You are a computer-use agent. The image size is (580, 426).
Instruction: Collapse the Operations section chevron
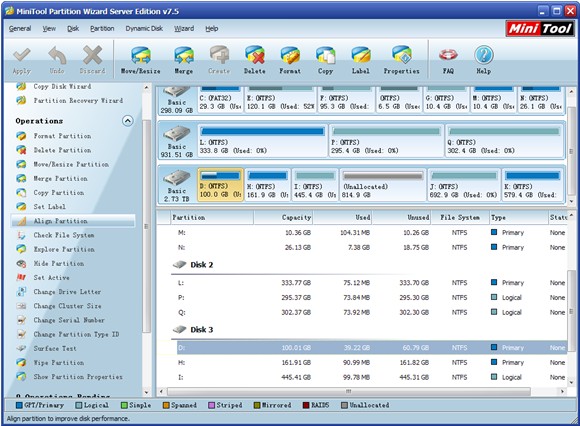128,121
